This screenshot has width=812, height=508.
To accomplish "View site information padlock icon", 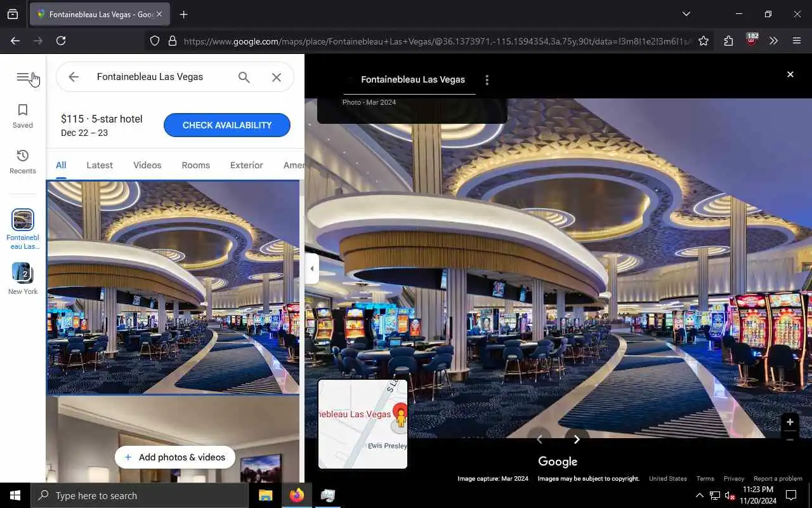I will pyautogui.click(x=172, y=41).
